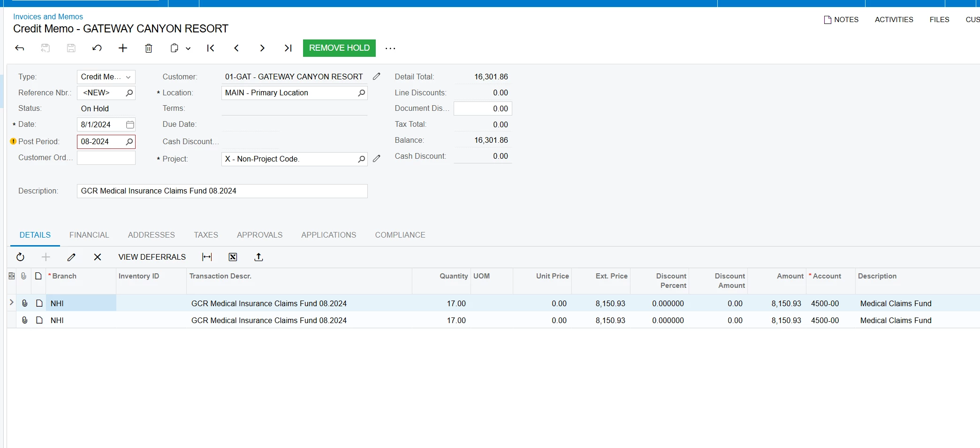Go to the next record
Viewport: 980px width, 448px height.
(262, 48)
